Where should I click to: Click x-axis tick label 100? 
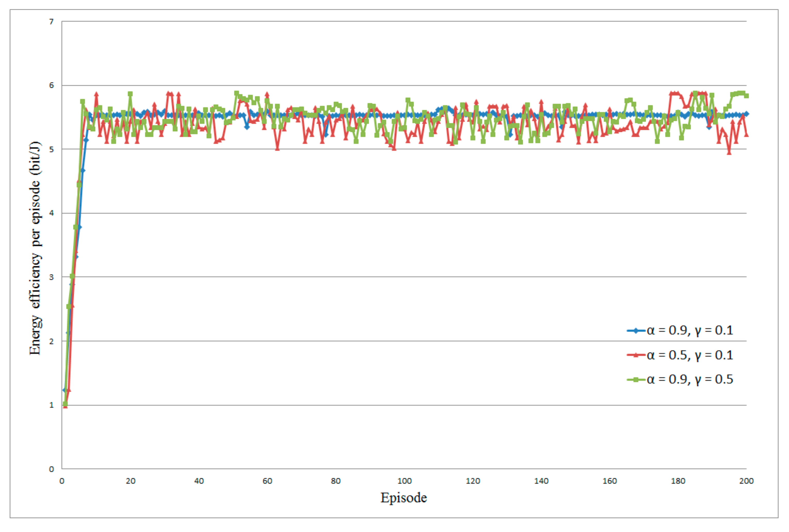pos(404,481)
